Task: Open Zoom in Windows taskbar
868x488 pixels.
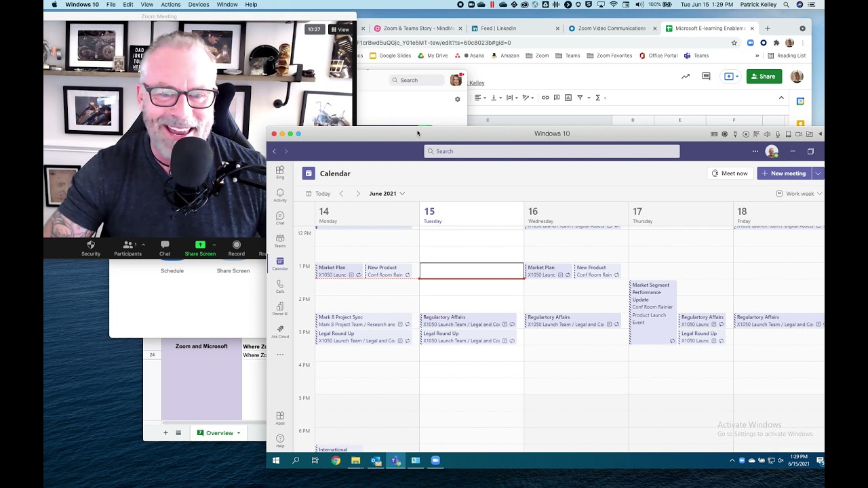Action: click(x=435, y=461)
